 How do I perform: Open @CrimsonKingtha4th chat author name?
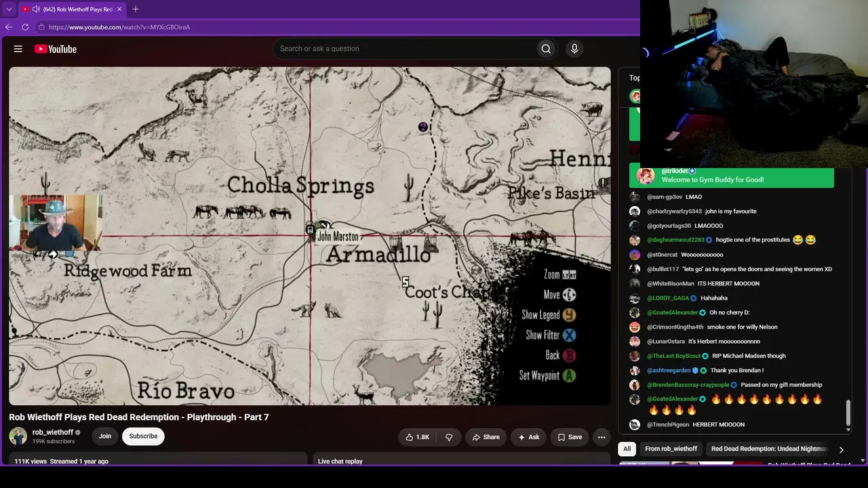click(x=675, y=327)
